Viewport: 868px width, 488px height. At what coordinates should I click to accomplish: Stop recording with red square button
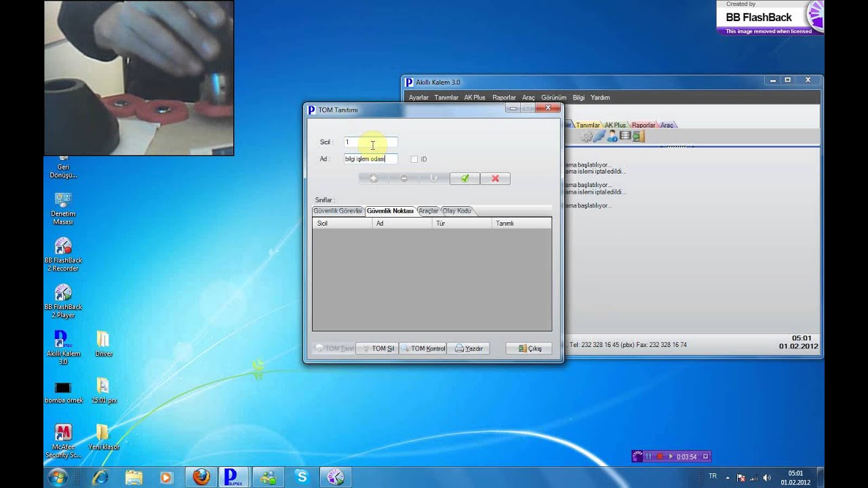(660, 457)
